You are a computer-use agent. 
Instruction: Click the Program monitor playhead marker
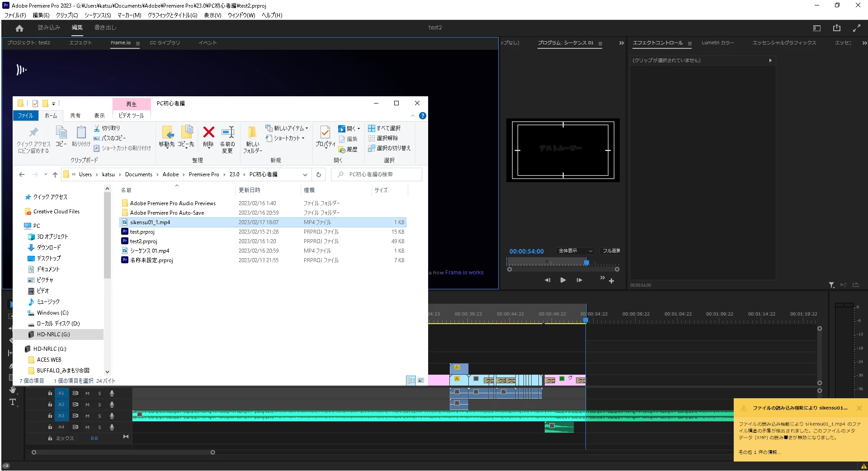(x=586, y=263)
